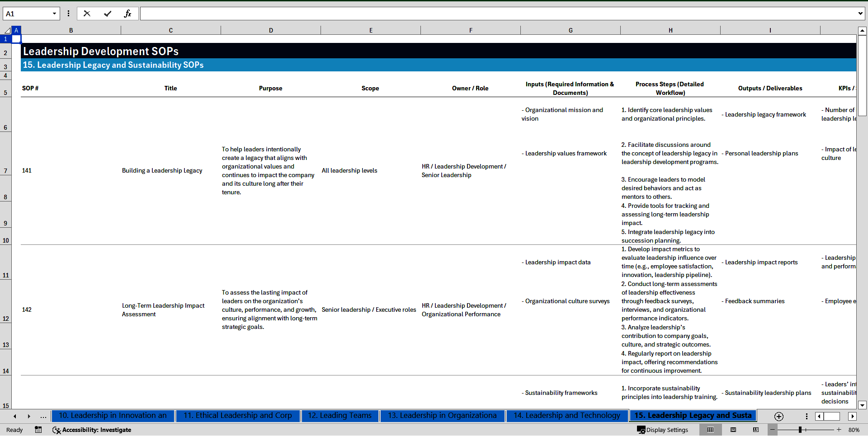Select the 11. Ethical Leadership and Corp tab
The image size is (868, 436).
pyautogui.click(x=237, y=416)
